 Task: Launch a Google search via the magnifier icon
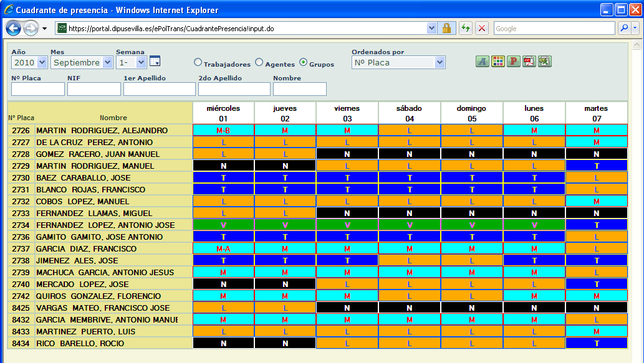tap(623, 28)
